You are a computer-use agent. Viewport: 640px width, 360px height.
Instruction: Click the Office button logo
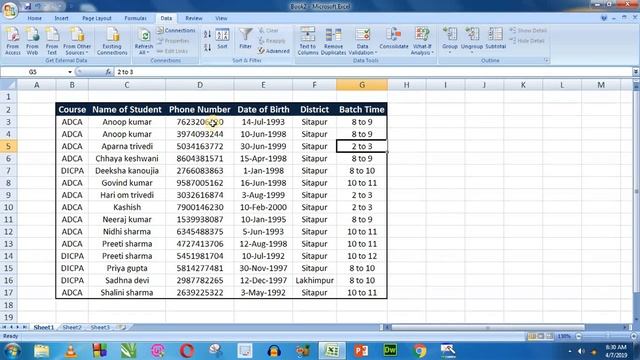click(9, 9)
